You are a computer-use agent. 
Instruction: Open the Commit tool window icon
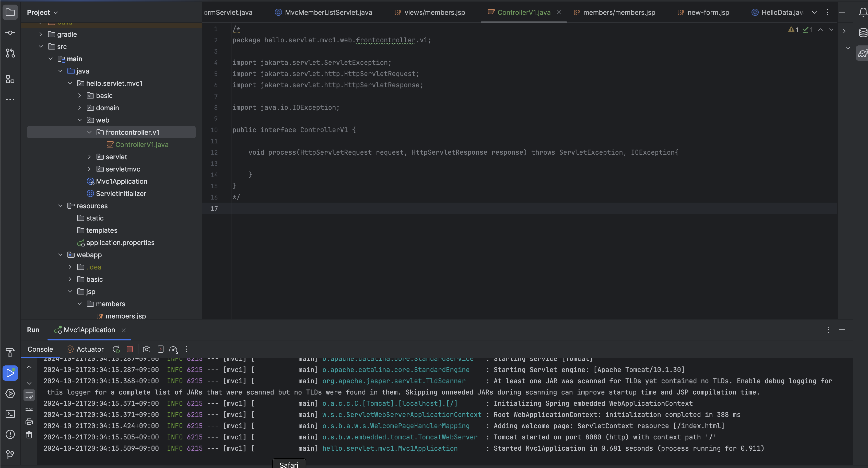point(10,33)
